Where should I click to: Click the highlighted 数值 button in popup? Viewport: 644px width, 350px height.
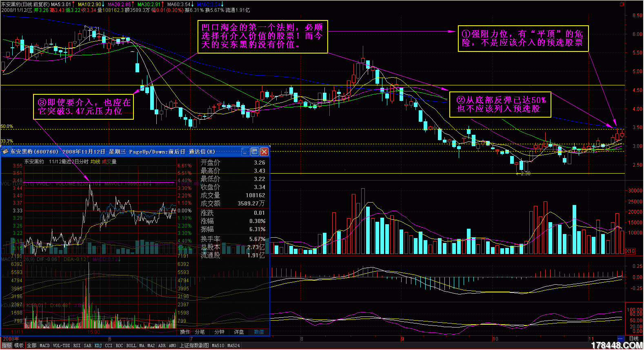259,332
